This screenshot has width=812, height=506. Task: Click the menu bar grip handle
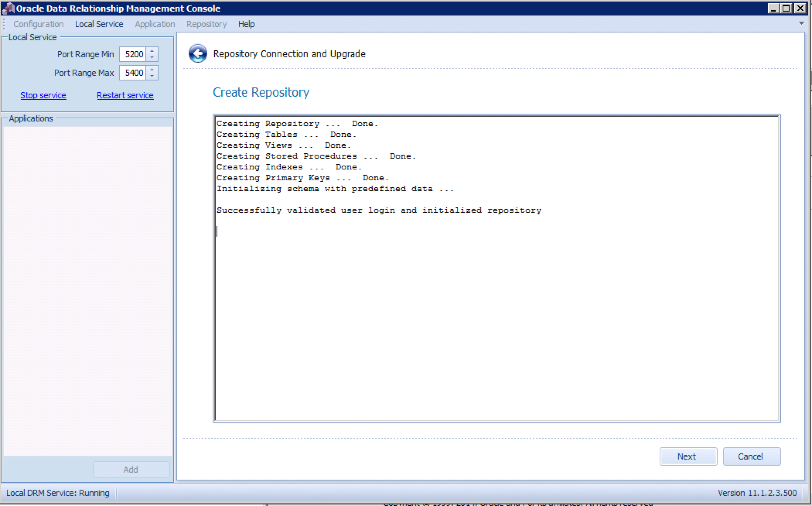4,24
